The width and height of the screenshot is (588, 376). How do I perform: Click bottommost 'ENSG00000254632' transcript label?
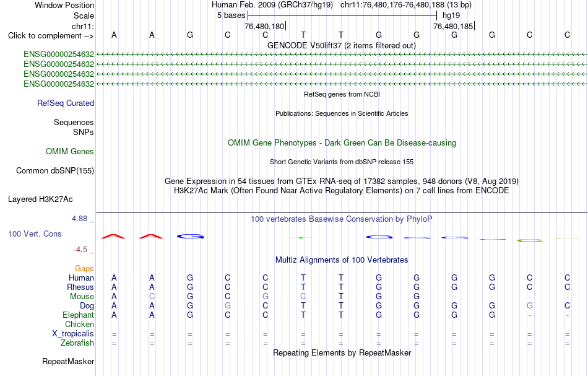59,84
